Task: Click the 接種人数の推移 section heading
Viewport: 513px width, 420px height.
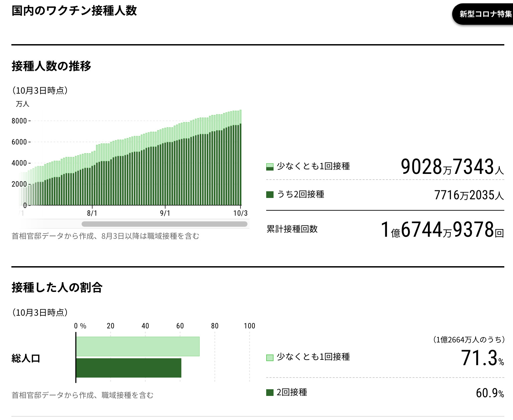Action: pyautogui.click(x=52, y=66)
